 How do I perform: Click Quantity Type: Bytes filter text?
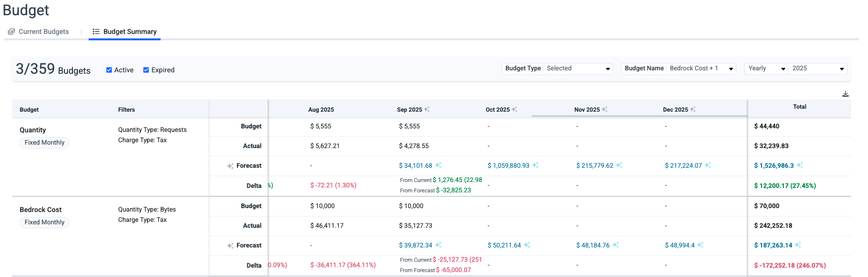point(147,210)
